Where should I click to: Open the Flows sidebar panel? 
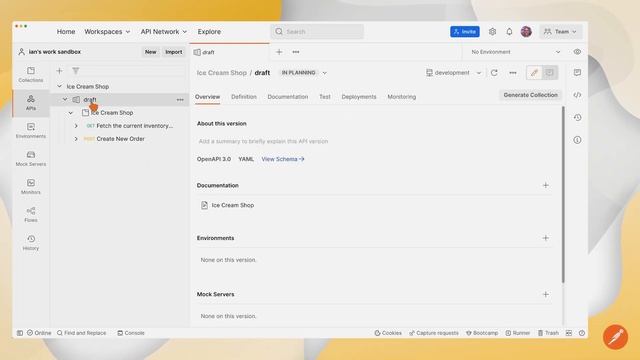(31, 215)
